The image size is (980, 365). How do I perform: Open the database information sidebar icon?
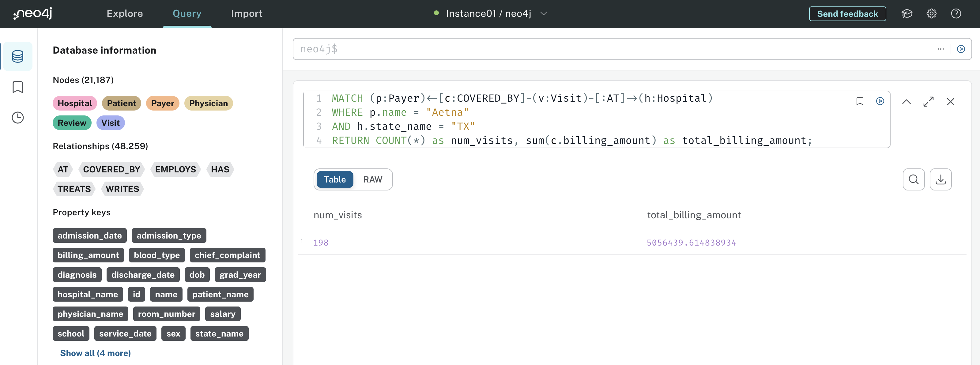tap(17, 56)
